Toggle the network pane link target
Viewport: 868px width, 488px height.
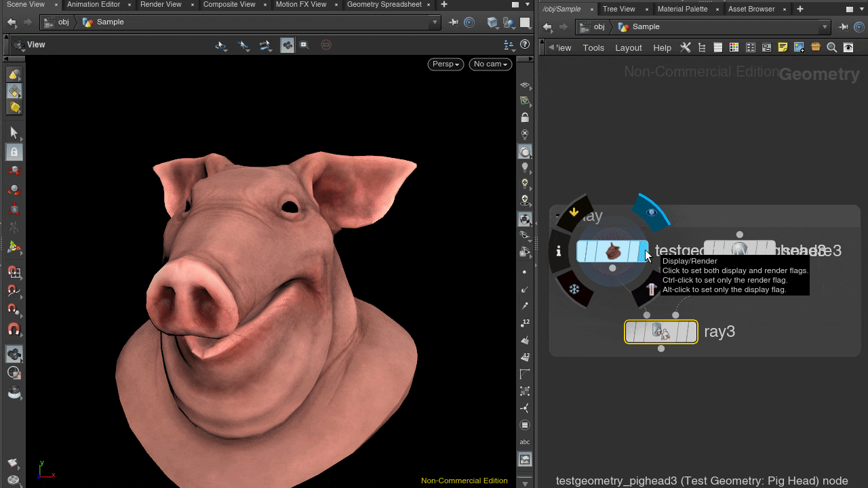tap(860, 27)
